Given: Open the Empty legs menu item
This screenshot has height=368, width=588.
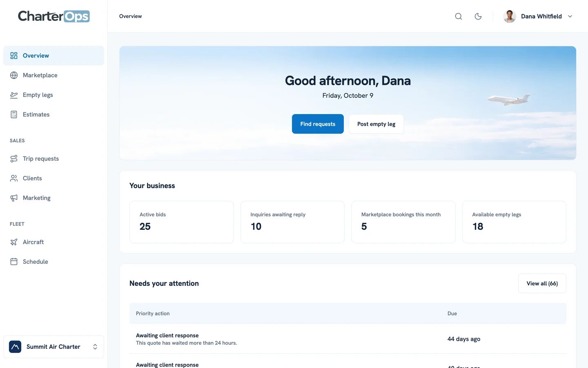Looking at the screenshot, I should (53, 95).
